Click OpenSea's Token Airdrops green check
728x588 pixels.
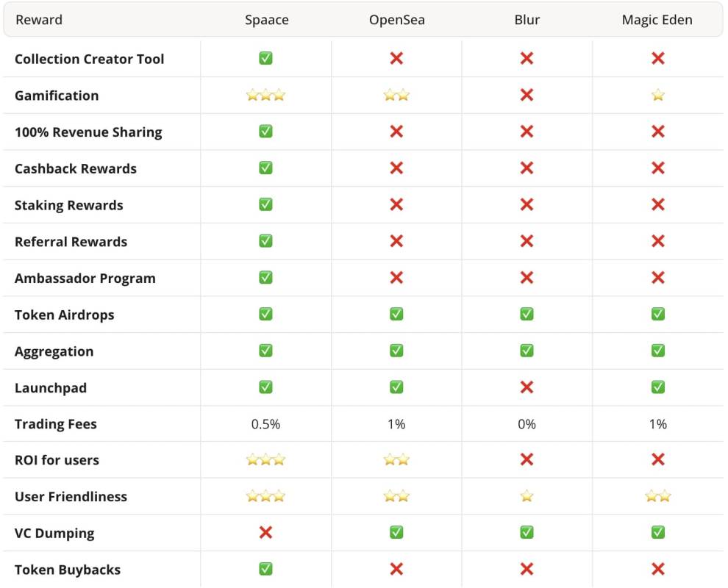point(397,315)
